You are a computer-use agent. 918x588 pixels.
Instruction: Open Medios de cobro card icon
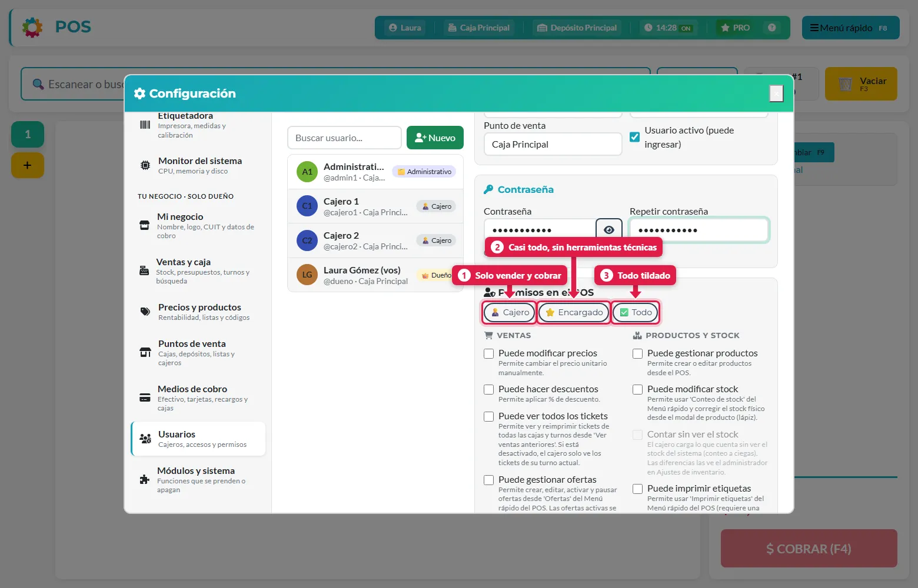[145, 397]
